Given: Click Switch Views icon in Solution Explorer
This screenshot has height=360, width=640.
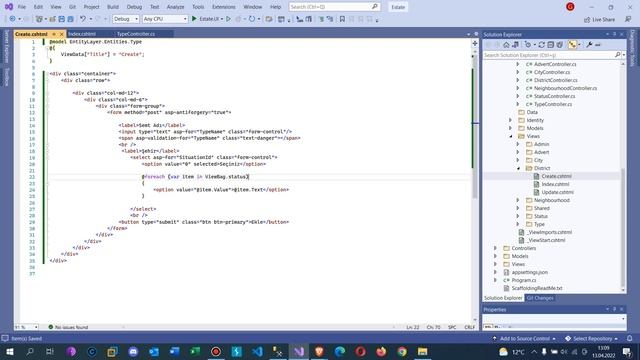Looking at the screenshot, I should pos(516,45).
